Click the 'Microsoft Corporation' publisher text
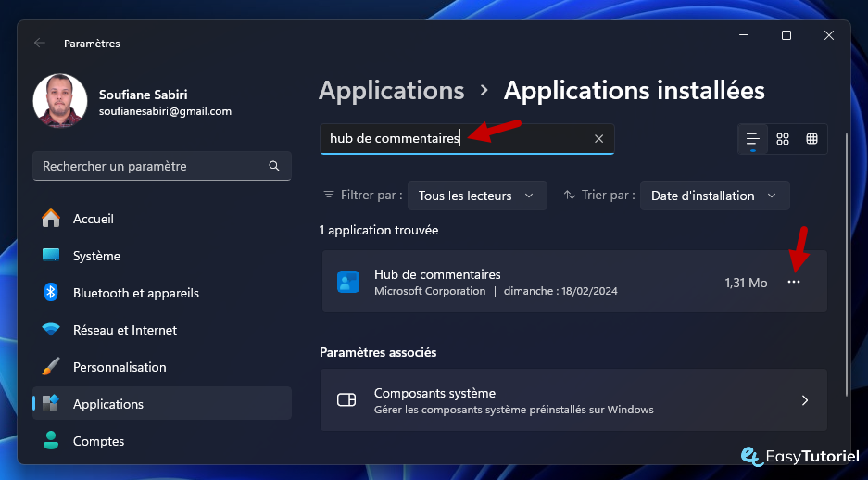 click(430, 291)
